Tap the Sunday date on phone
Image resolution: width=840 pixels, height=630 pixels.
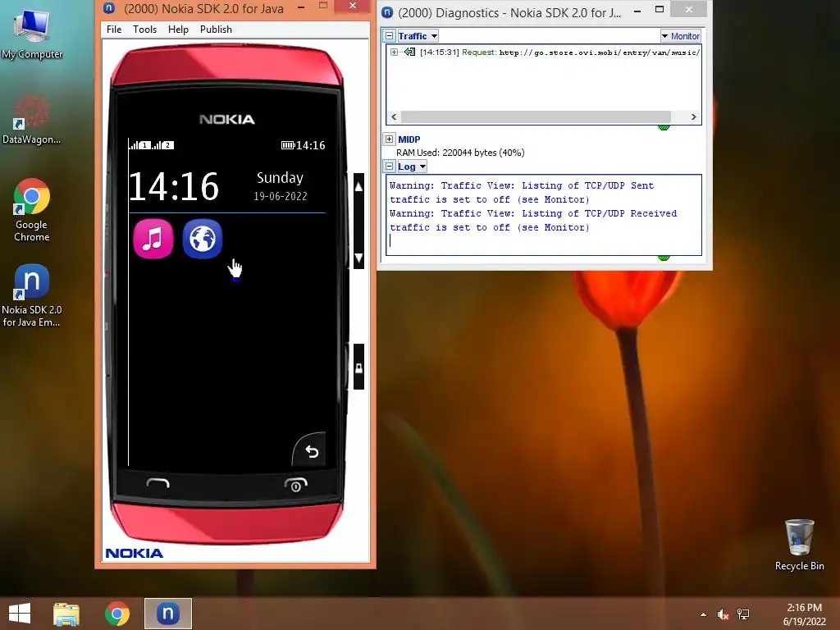(x=281, y=185)
